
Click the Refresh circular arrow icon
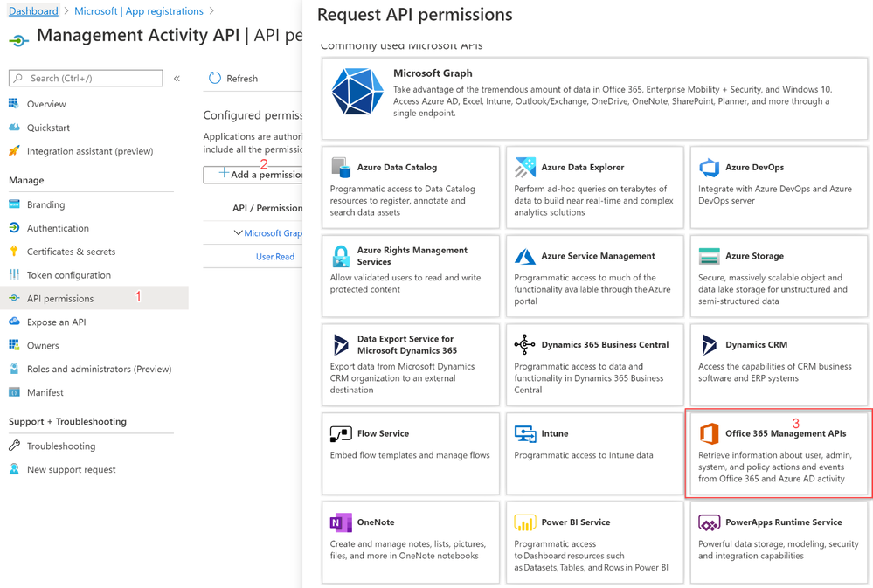215,78
